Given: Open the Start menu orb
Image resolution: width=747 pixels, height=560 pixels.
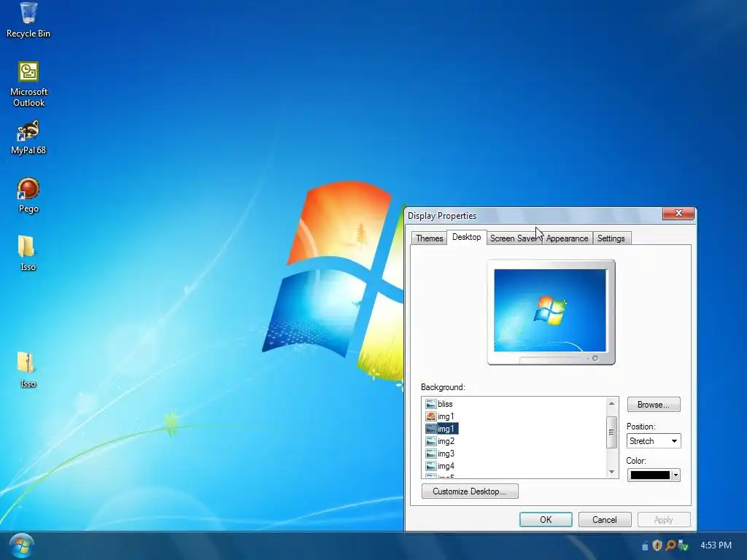Looking at the screenshot, I should [x=21, y=545].
